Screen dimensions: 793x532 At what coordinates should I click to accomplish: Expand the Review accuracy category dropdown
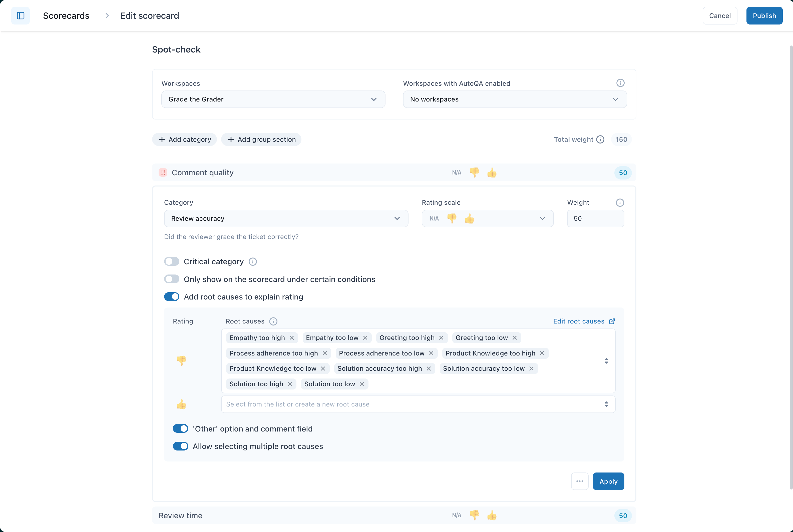click(x=286, y=218)
